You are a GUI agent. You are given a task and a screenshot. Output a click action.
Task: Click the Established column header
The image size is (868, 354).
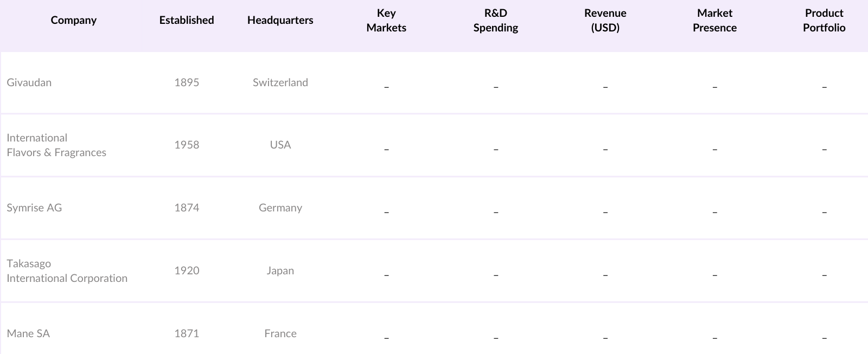tap(187, 21)
